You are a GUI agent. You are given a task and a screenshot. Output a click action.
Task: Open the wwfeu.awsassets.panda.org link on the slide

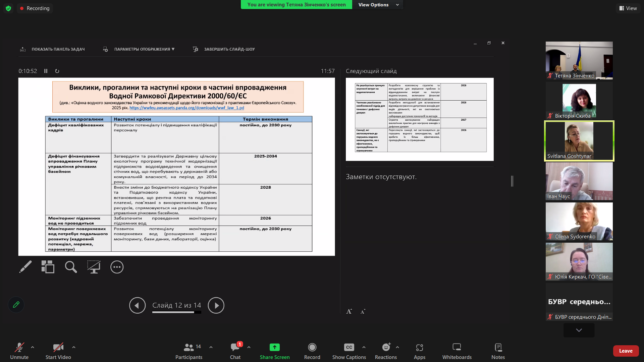click(x=186, y=108)
